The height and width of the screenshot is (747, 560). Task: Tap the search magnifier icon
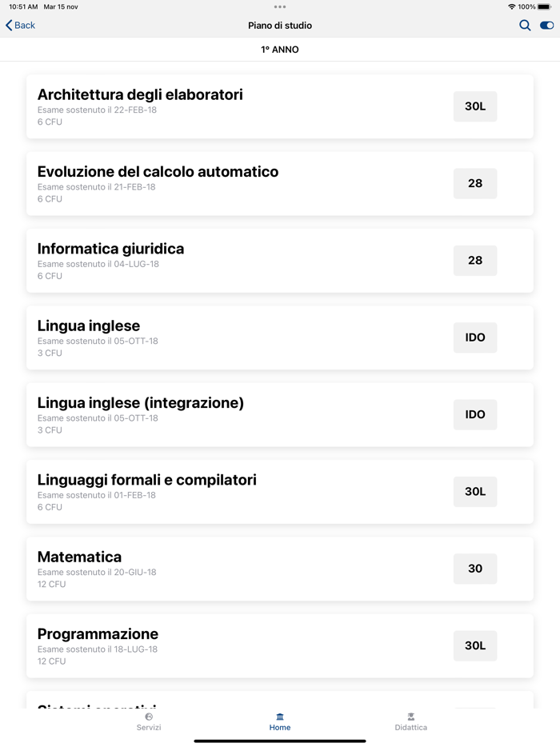525,26
